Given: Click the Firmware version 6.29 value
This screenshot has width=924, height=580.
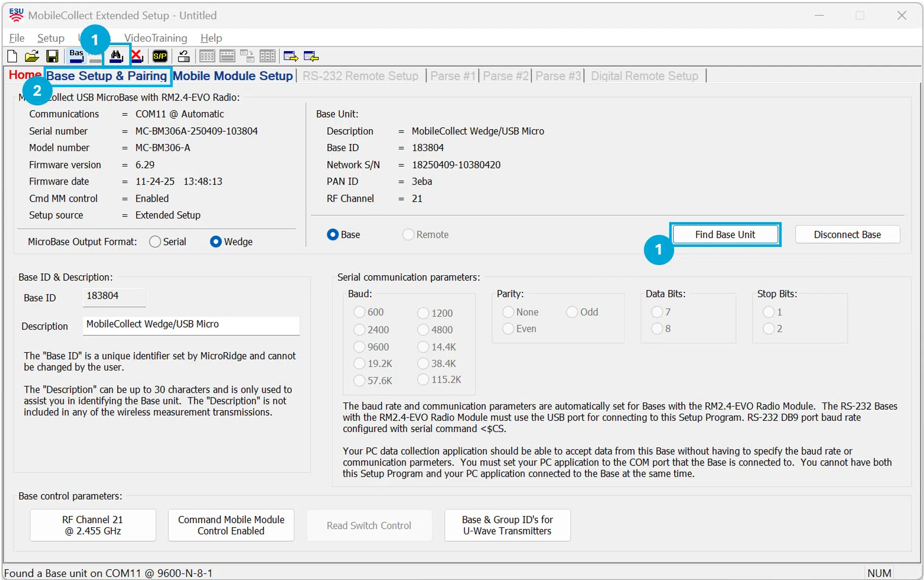Looking at the screenshot, I should 145,165.
